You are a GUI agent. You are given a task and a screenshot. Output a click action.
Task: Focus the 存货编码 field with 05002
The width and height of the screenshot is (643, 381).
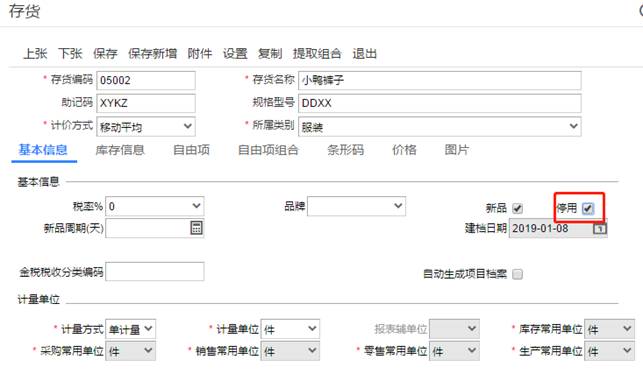click(x=146, y=80)
